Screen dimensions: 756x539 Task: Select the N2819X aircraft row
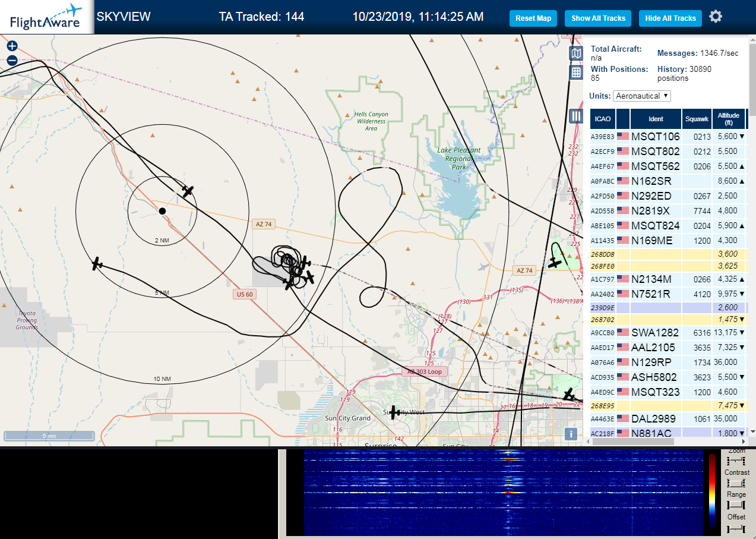(668, 210)
